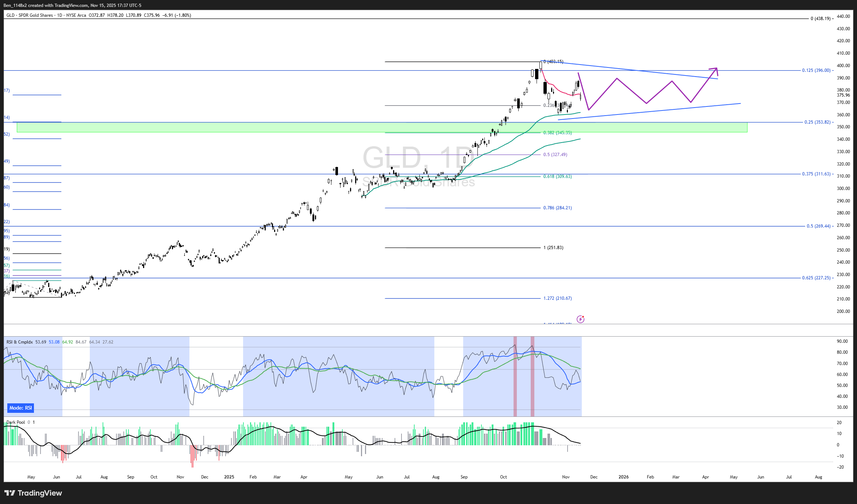This screenshot has height=504, width=857.
Task: Click the 1 (251.83) Fibonacci label
Action: click(x=553, y=248)
